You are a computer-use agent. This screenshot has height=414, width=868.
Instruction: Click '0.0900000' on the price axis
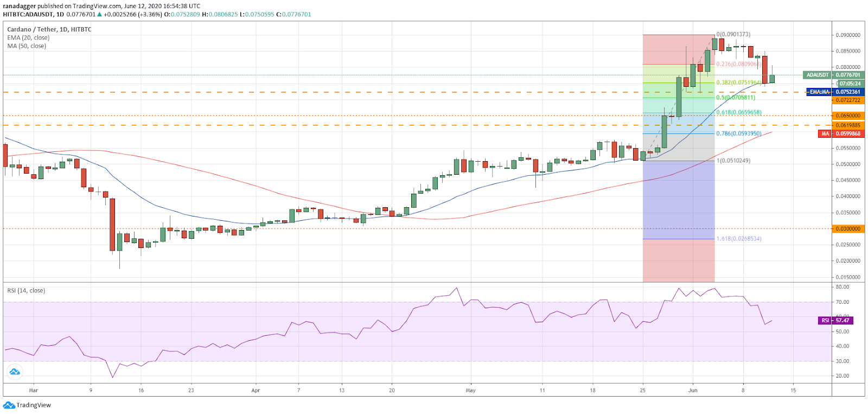[x=848, y=35]
